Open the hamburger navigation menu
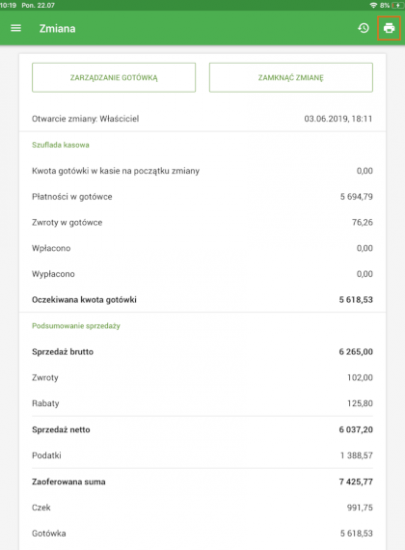 click(16, 28)
